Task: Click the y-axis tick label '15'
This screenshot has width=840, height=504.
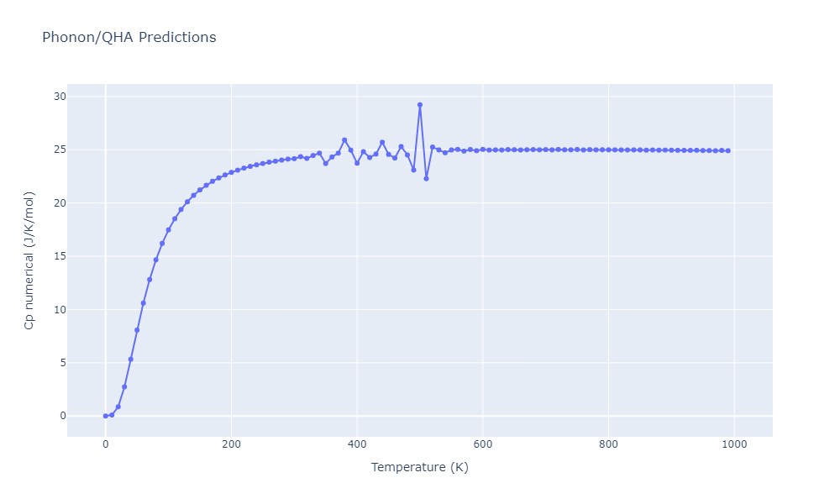Action: tap(58, 256)
